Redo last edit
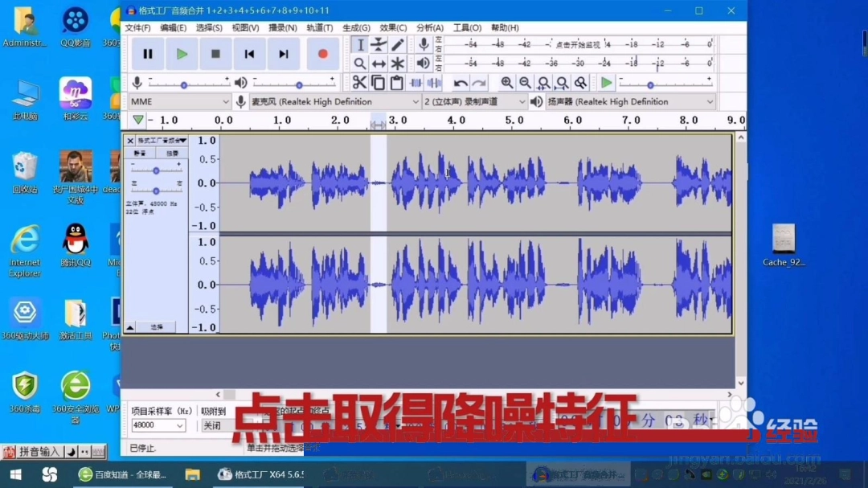868x488 pixels. tap(479, 83)
